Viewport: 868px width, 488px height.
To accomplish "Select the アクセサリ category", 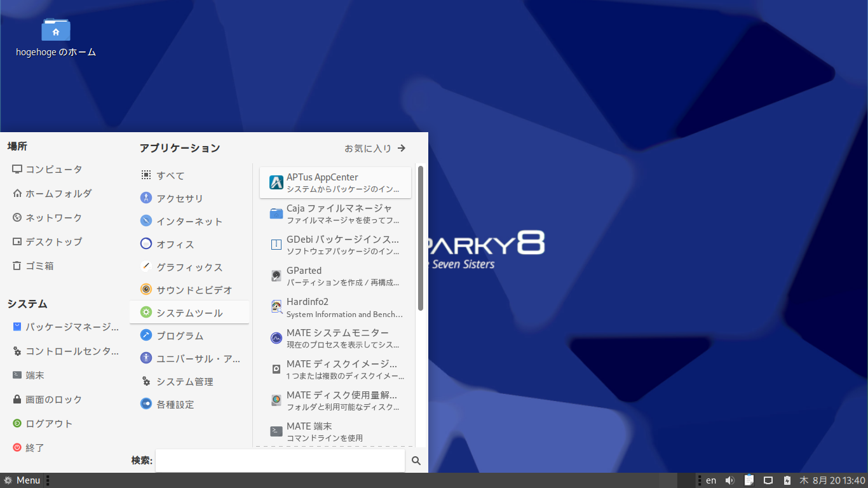I will pyautogui.click(x=189, y=198).
